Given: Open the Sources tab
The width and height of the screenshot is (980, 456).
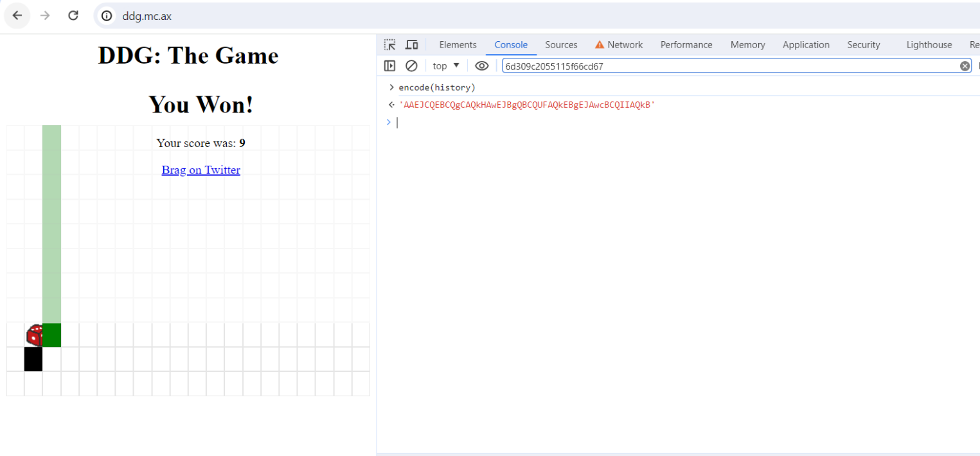Looking at the screenshot, I should 561,44.
